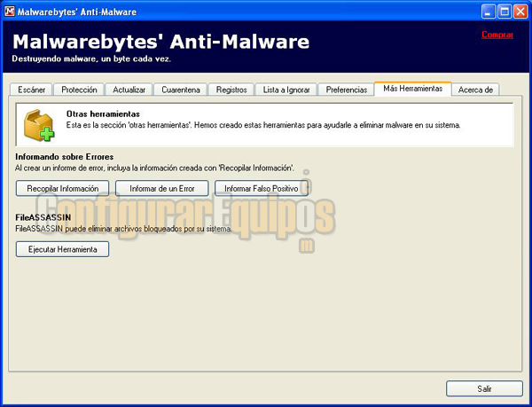Go to the Actualizar tab
532x407 pixels.
click(x=129, y=90)
